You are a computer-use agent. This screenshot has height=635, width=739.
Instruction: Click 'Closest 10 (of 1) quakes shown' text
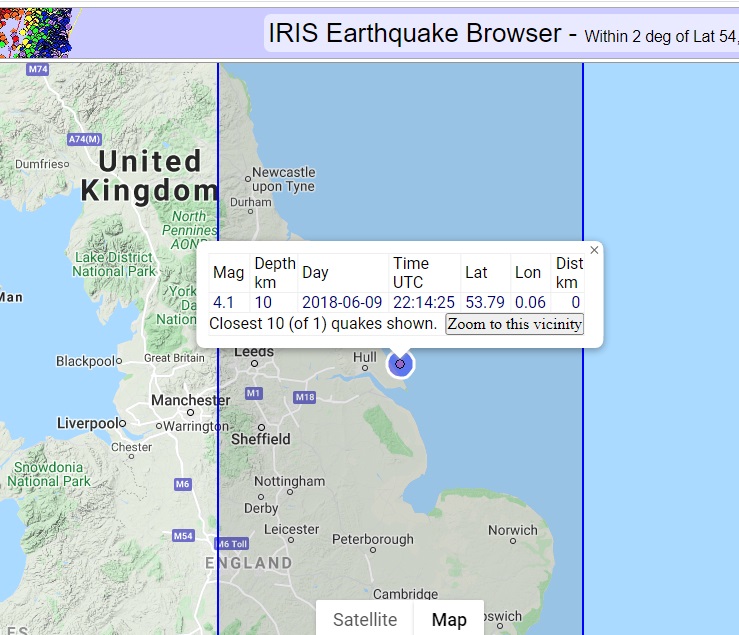click(323, 324)
